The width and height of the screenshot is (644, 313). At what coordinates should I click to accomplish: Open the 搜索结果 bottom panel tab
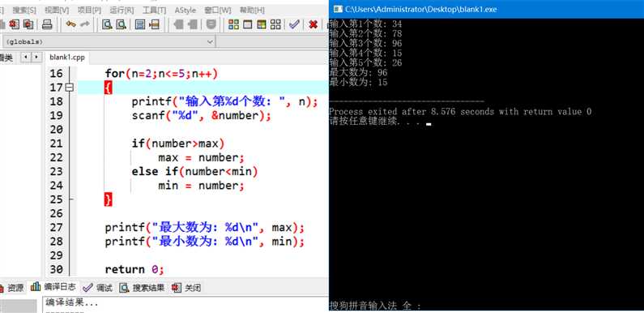(142, 288)
